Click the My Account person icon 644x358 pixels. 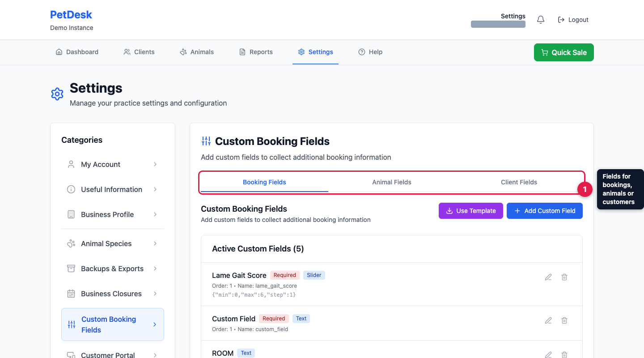point(71,164)
